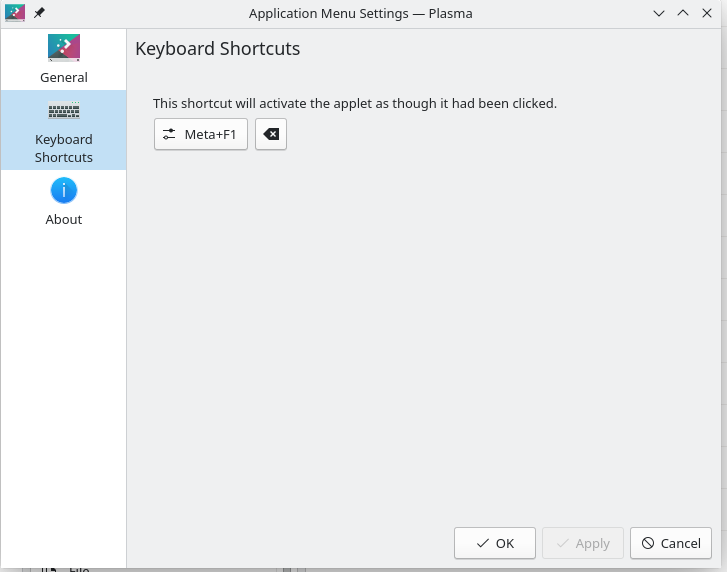Click the sliders icon beside Meta+F1

click(x=169, y=134)
